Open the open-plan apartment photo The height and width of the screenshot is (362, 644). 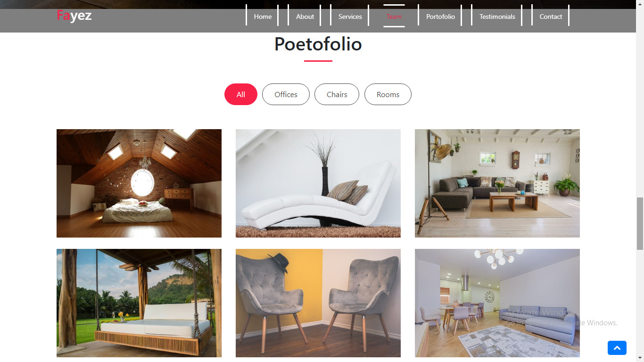point(497,303)
